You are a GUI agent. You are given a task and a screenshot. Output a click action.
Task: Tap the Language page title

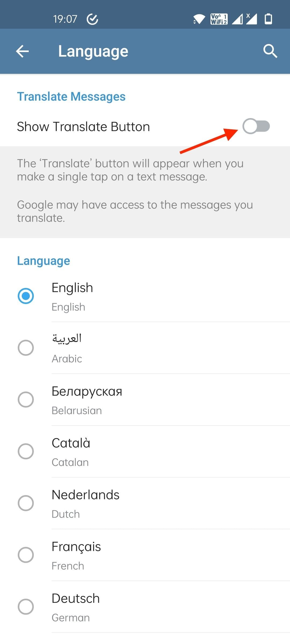tap(93, 51)
